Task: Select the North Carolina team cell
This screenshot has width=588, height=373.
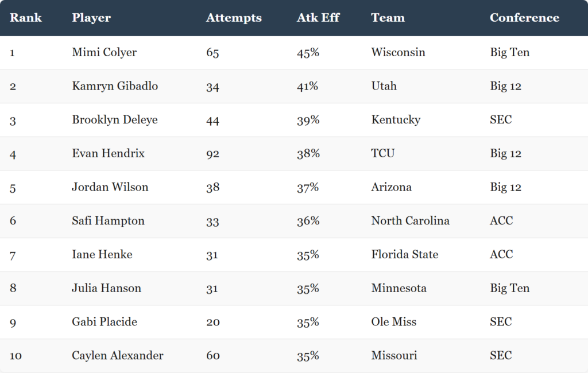Action: pyautogui.click(x=410, y=221)
